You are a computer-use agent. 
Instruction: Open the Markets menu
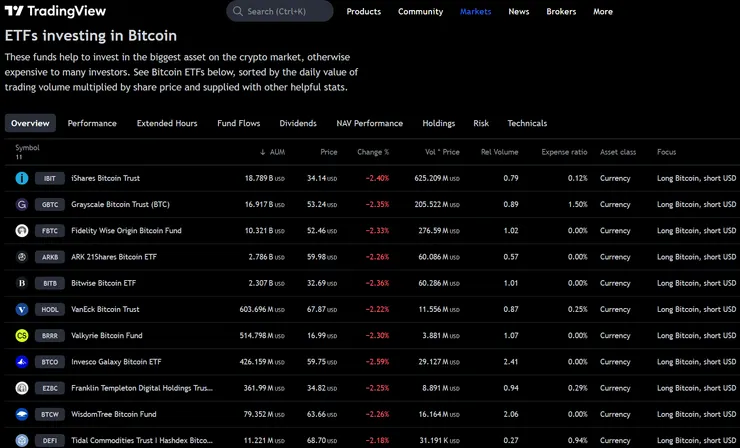tap(475, 12)
